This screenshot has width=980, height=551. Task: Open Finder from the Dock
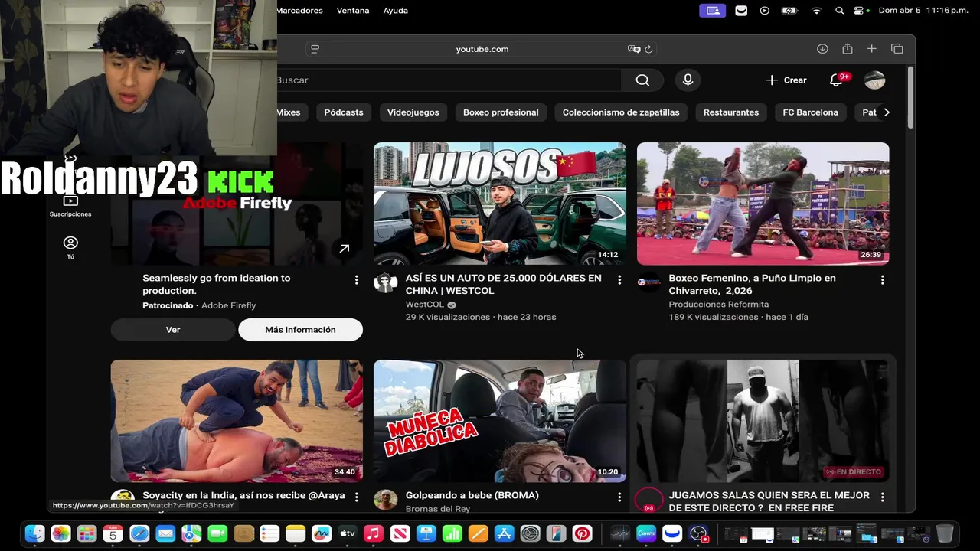[x=34, y=533]
